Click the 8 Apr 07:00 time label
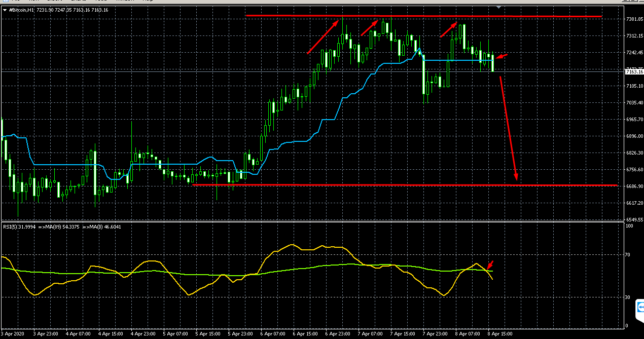Screen dimensions: 644x339 pyautogui.click(x=467, y=334)
